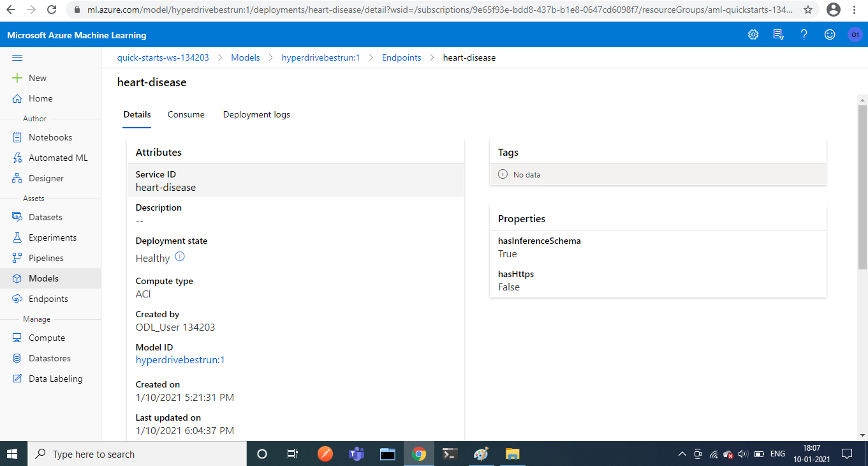Open Chrome from the taskbar
Image resolution: width=868 pixels, height=466 pixels.
point(419,454)
